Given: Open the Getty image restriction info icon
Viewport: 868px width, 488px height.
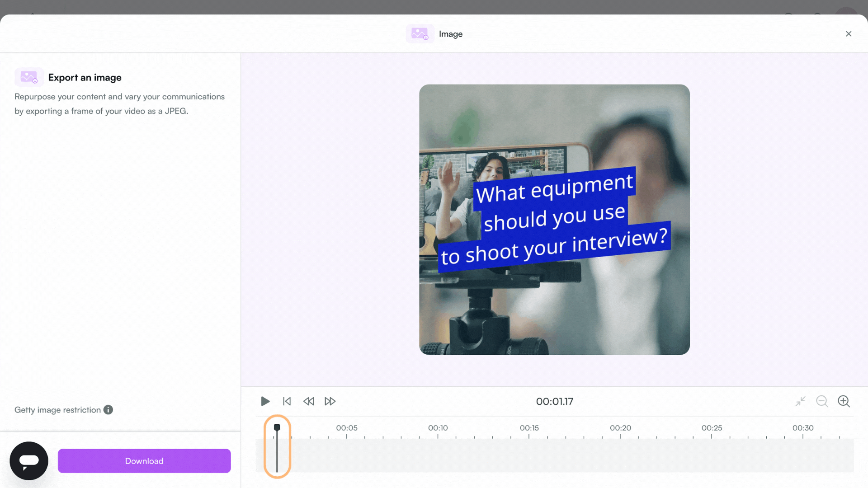Looking at the screenshot, I should [x=108, y=410].
